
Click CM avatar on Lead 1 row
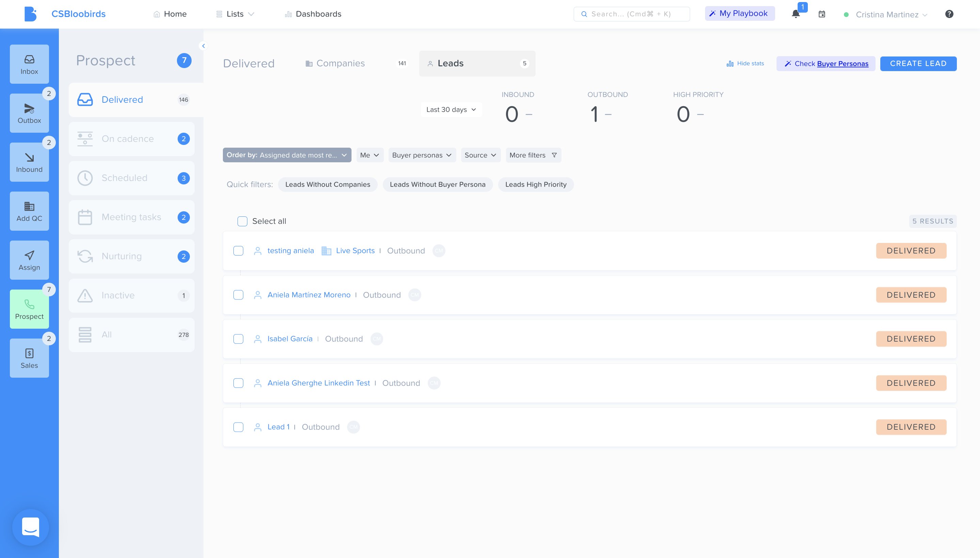pos(353,427)
